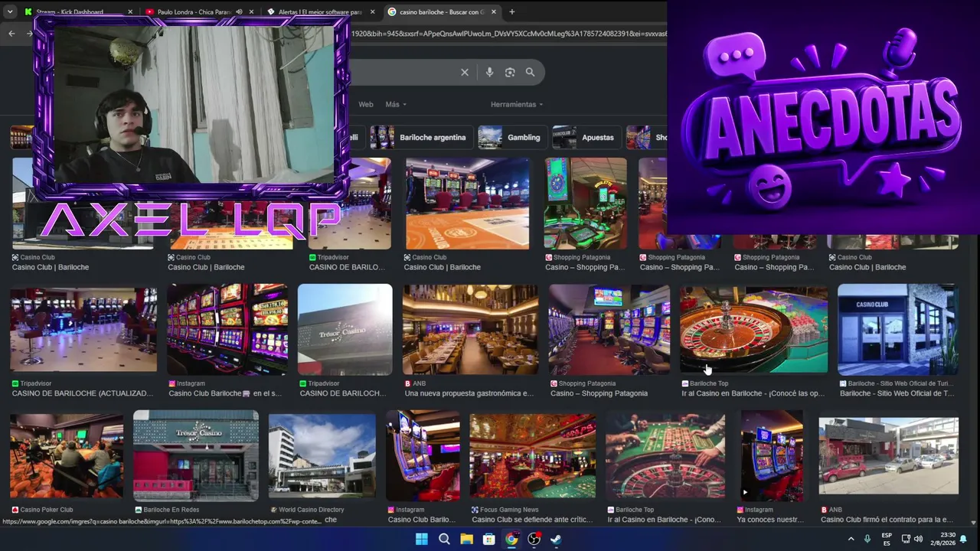Start a voice search with the microphone

tap(489, 72)
